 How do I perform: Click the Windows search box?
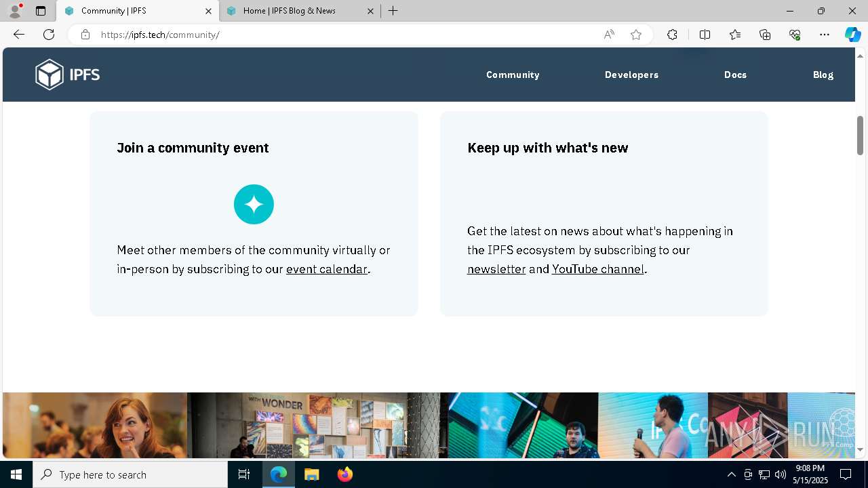tap(130, 474)
